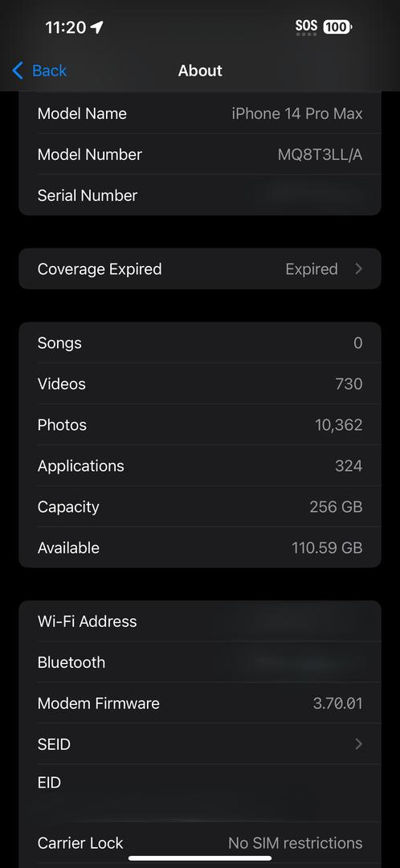Tap the Modem Firmware 3.70.01 row
Image resolution: width=400 pixels, height=868 pixels.
pyautogui.click(x=200, y=703)
